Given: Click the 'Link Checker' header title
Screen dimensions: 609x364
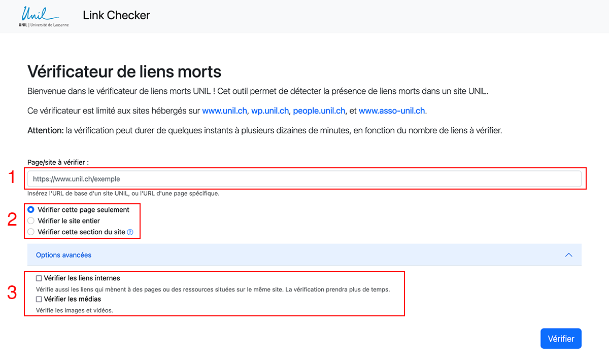Looking at the screenshot, I should pyautogui.click(x=116, y=15).
